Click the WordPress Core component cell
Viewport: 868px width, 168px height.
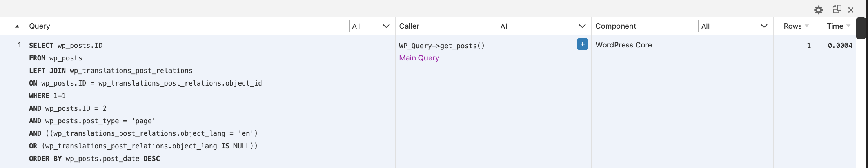pyautogui.click(x=623, y=45)
